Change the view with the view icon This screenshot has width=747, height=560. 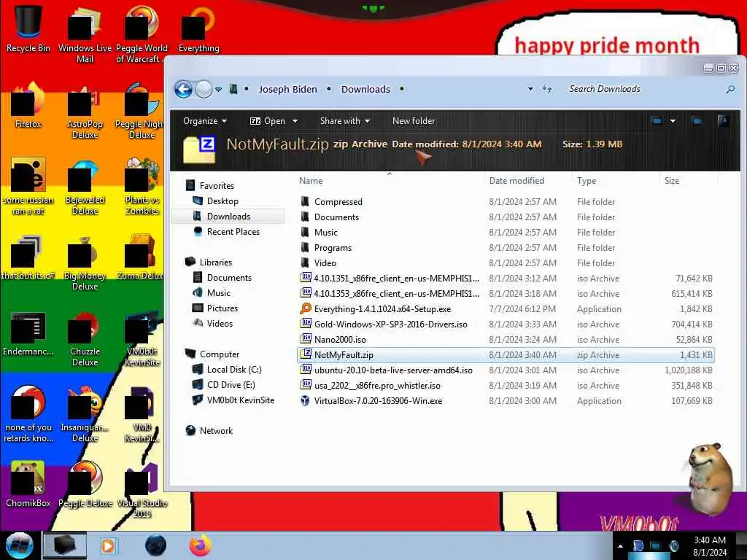coord(657,121)
